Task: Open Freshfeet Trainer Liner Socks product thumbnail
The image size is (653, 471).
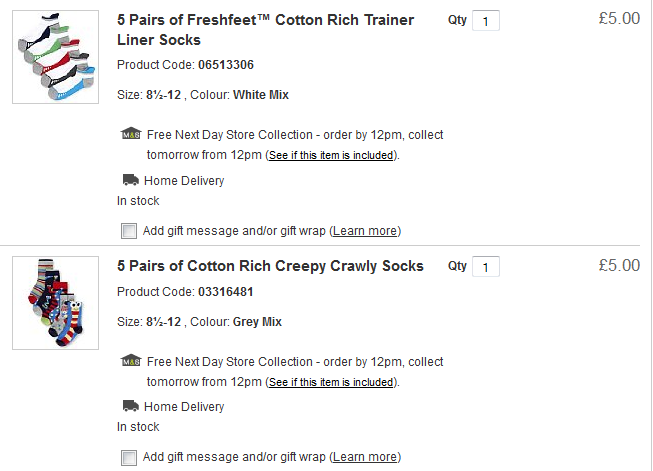Action: [x=55, y=57]
